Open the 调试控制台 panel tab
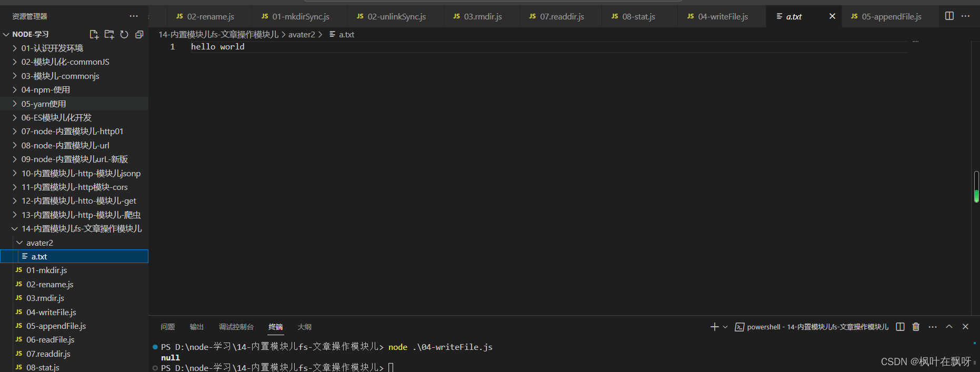Viewport: 980px width, 372px height. [x=236, y=327]
